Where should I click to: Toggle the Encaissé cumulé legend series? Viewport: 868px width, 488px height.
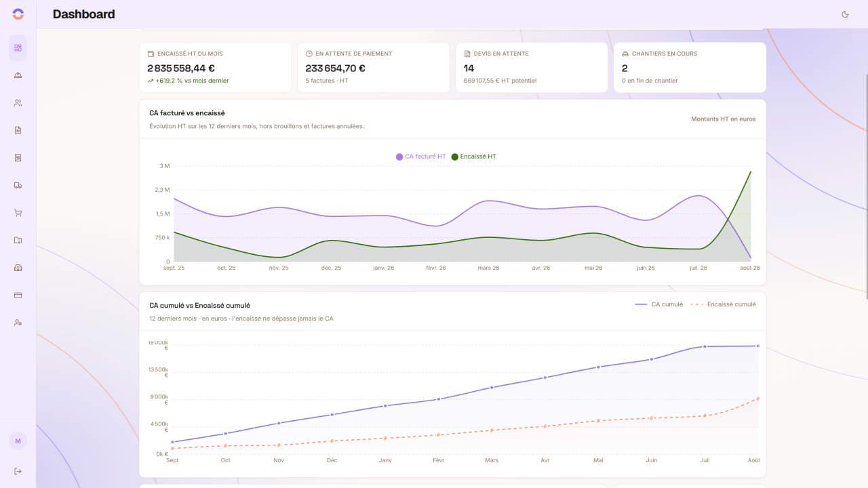pyautogui.click(x=723, y=304)
